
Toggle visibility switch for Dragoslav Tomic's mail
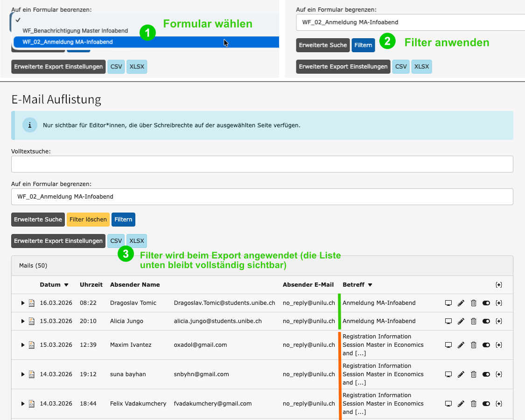(486, 303)
